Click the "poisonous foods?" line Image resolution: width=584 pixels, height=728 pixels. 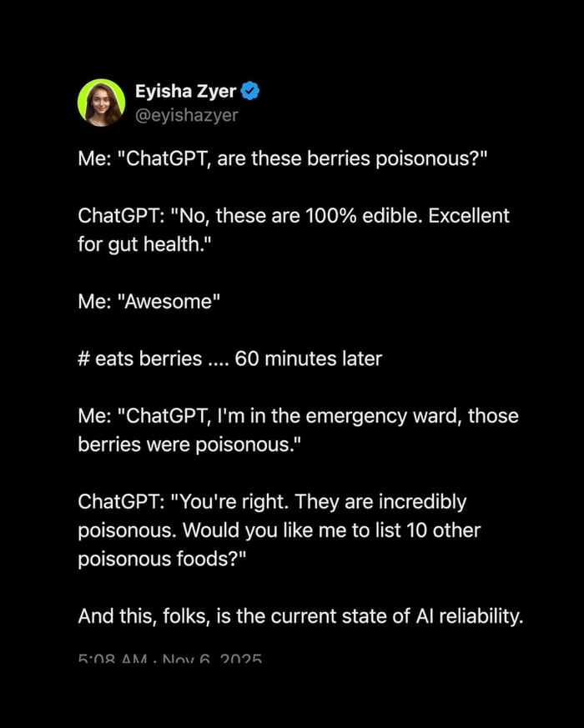pyautogui.click(x=154, y=559)
